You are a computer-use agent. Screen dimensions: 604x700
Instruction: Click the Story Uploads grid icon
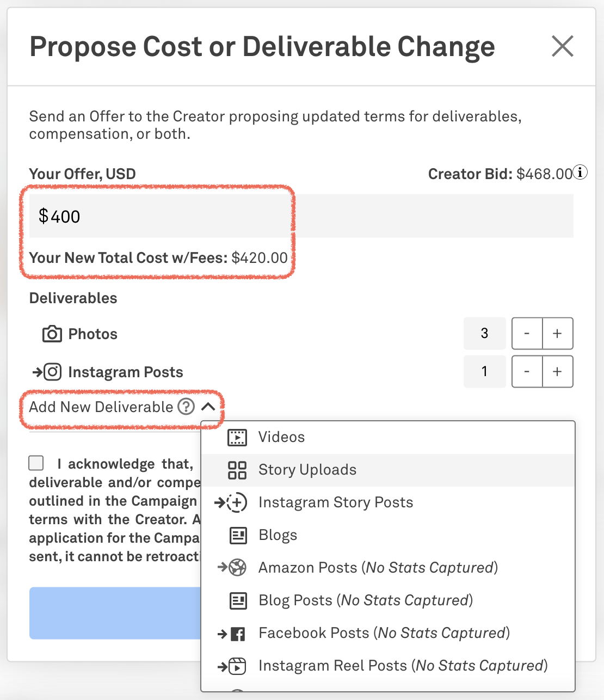(237, 470)
